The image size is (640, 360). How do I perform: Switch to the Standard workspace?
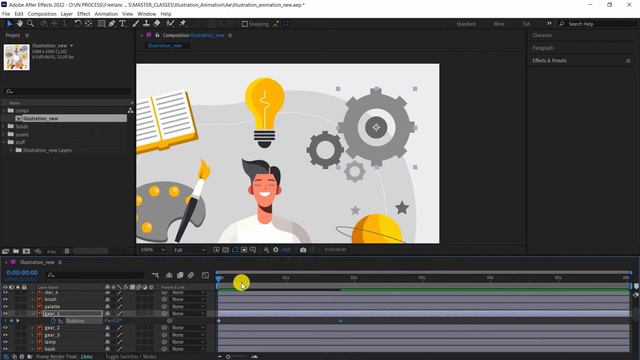[466, 24]
